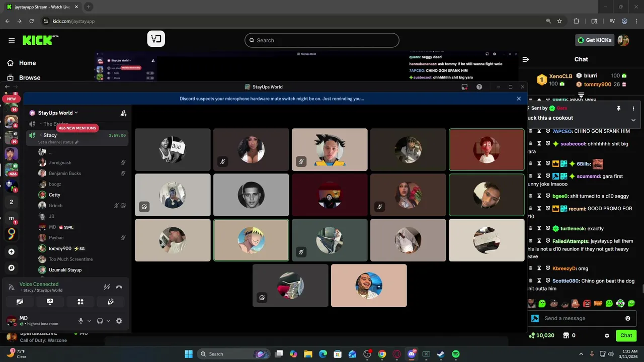The height and width of the screenshot is (362, 644).
Task: Open Discord activities launcher
Action: (x=80, y=302)
